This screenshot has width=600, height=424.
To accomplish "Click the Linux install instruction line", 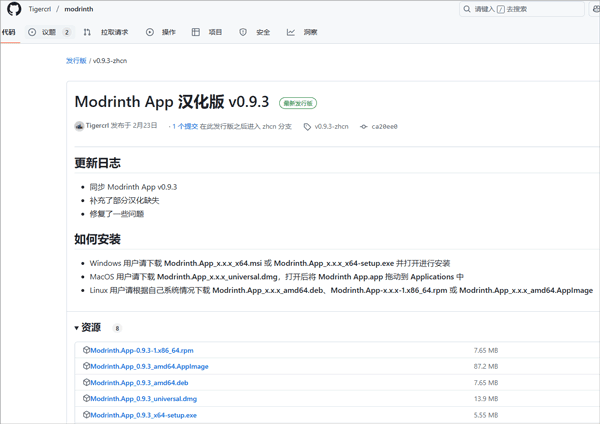I will point(341,290).
